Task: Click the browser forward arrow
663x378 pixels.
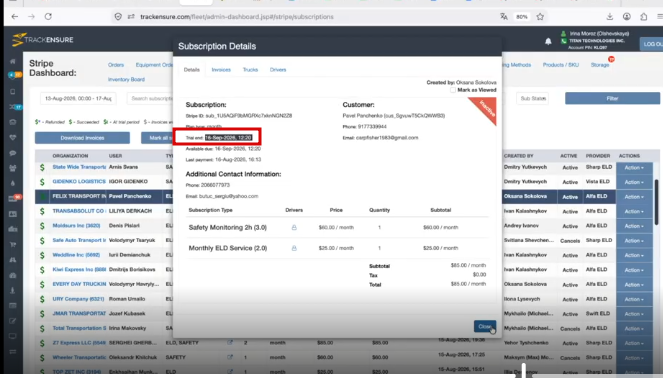Action: tap(31, 16)
